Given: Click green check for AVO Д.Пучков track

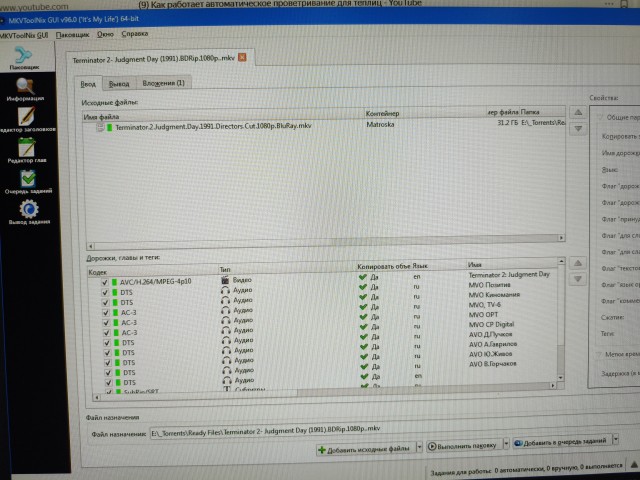Looking at the screenshot, I should point(364,337).
